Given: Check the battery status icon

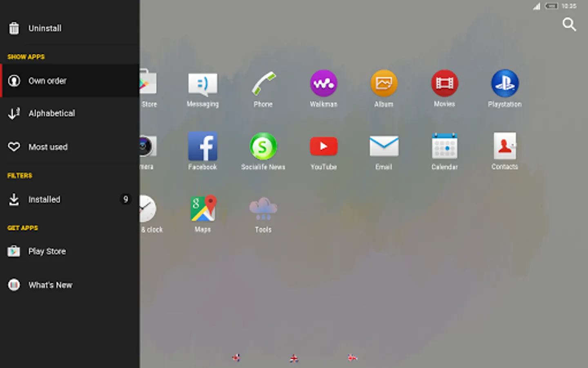Looking at the screenshot, I should (552, 6).
